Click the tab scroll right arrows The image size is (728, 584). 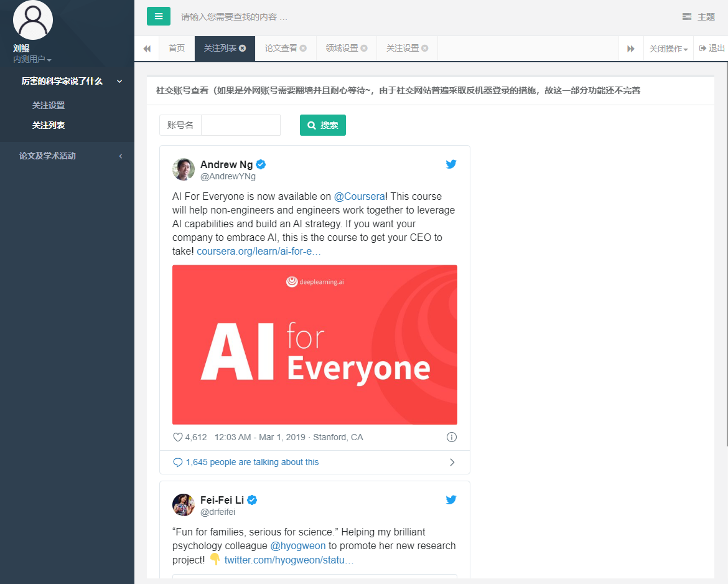631,49
